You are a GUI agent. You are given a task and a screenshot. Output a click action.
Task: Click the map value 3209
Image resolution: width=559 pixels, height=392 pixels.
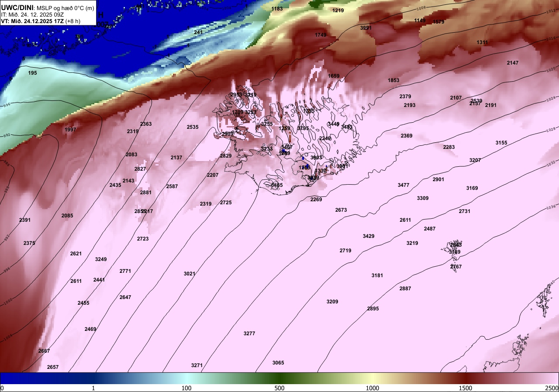point(332,302)
